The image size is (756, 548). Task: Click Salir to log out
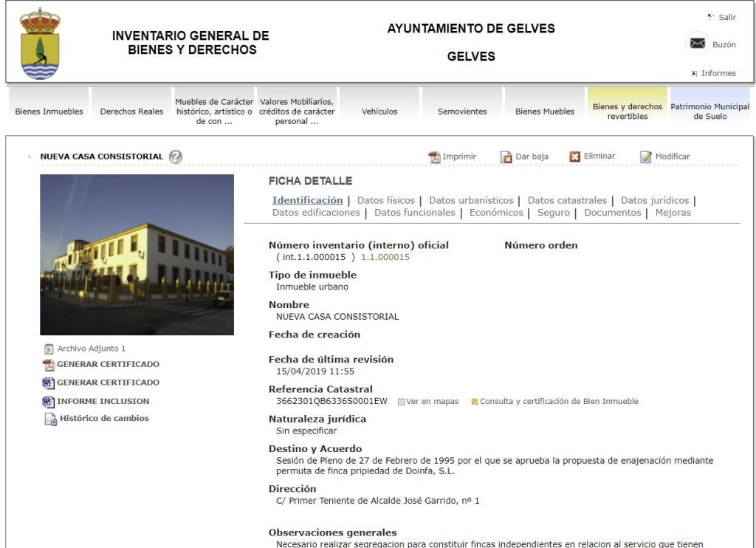point(726,17)
